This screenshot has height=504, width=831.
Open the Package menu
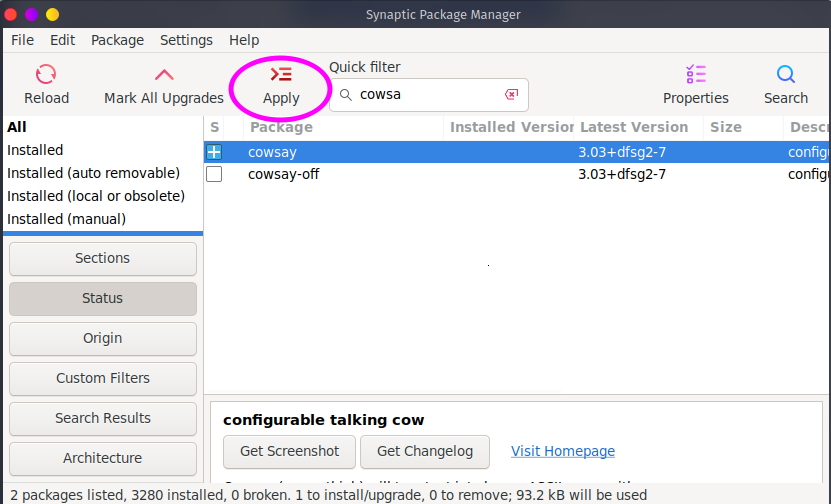coord(117,40)
